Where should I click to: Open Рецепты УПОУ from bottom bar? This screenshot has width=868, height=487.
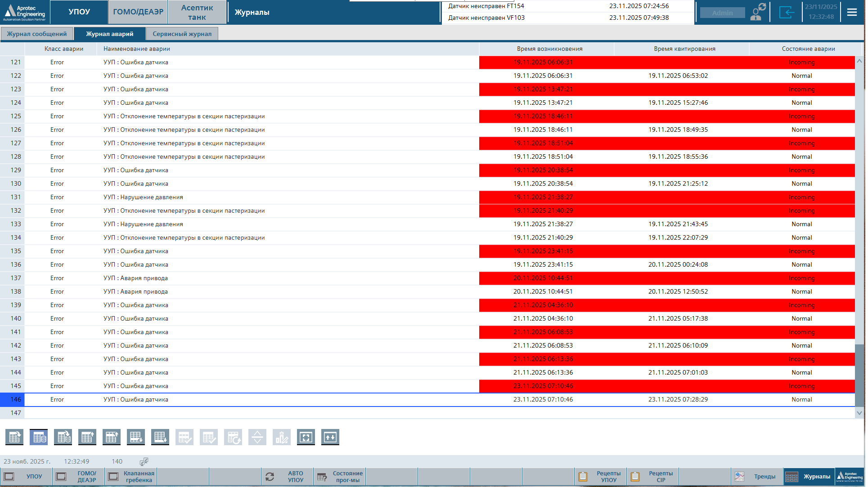coord(601,477)
